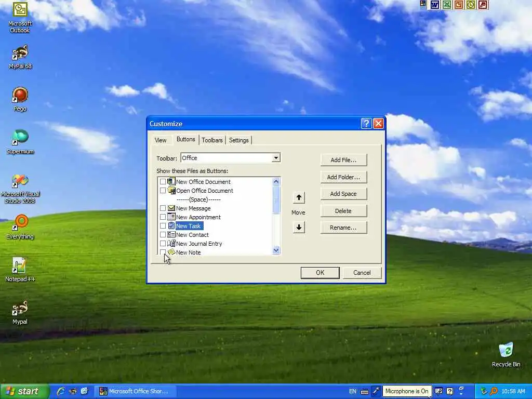Enable the New Appointment checkbox
The width and height of the screenshot is (532, 399).
pyautogui.click(x=163, y=217)
